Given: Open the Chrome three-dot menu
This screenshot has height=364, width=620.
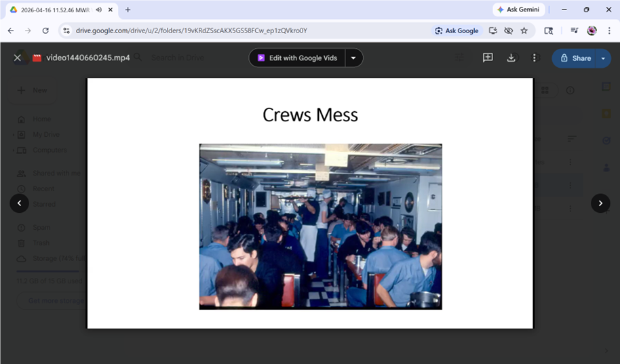Looking at the screenshot, I should tap(609, 31).
